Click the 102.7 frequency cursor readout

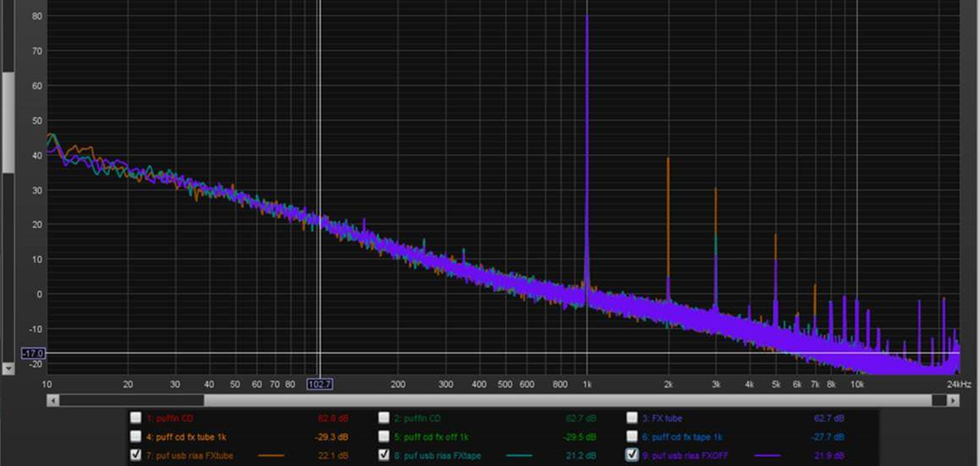point(320,384)
